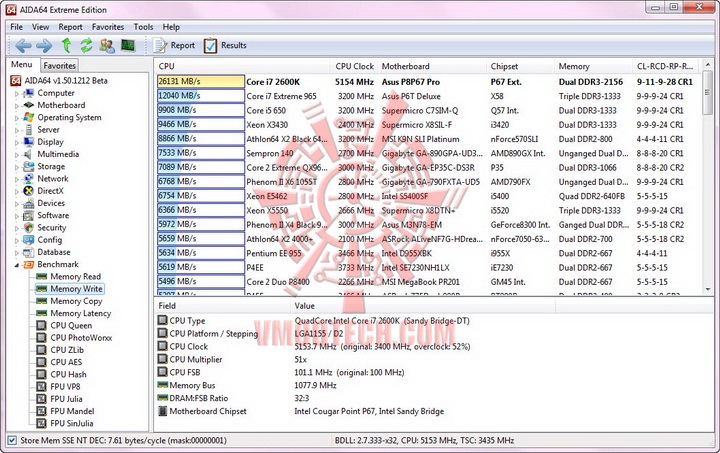Viewport: 720px width, 453px height.
Task: Sort by the Memory column header
Action: tap(593, 66)
